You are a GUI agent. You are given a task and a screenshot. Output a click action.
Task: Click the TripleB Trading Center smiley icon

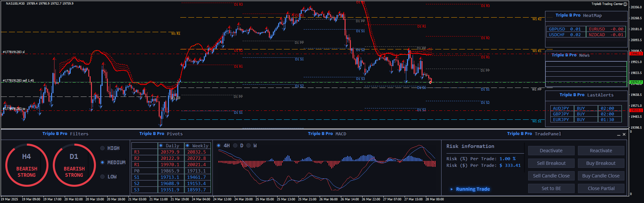[625, 4]
